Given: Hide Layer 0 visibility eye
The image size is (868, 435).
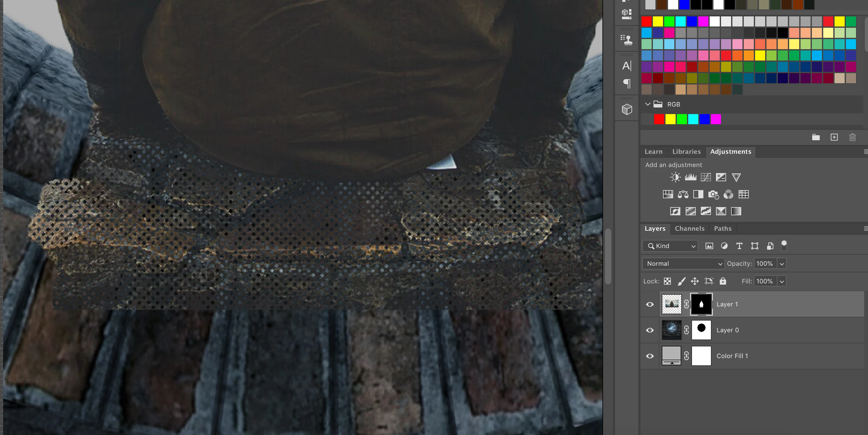Looking at the screenshot, I should tap(650, 330).
